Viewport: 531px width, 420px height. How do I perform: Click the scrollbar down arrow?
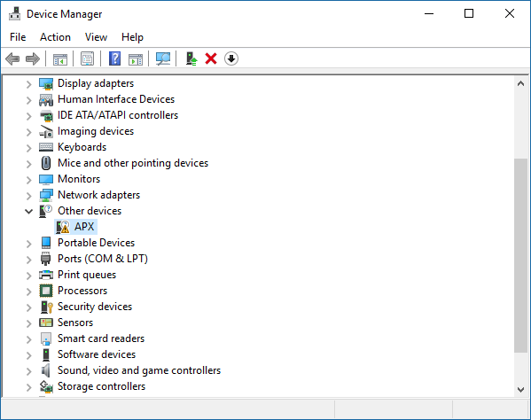[x=520, y=390]
